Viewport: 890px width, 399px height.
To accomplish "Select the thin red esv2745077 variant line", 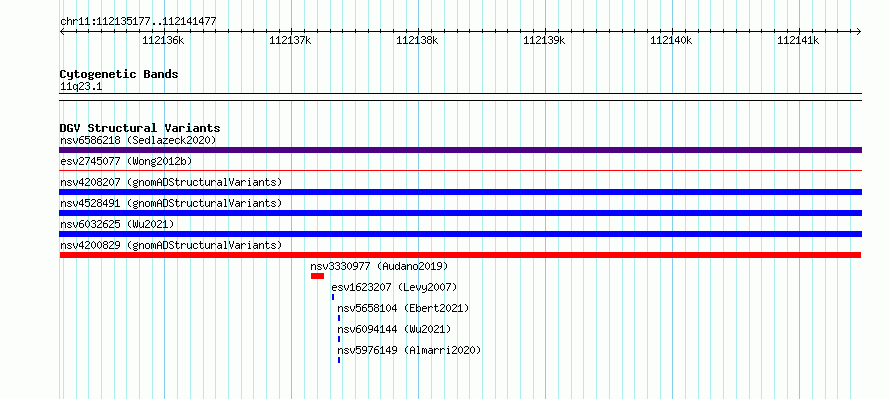I will tap(460, 170).
